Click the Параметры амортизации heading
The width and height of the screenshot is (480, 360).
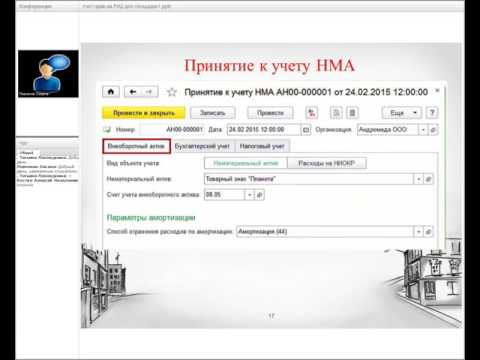(151, 218)
